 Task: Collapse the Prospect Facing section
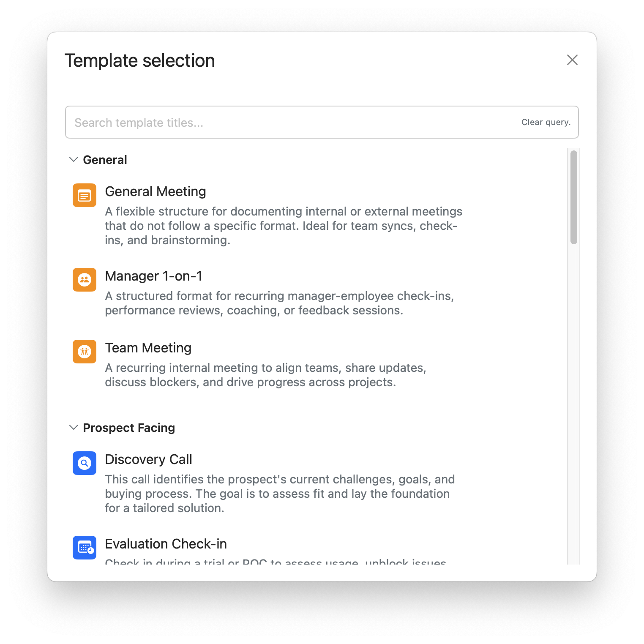tap(73, 427)
